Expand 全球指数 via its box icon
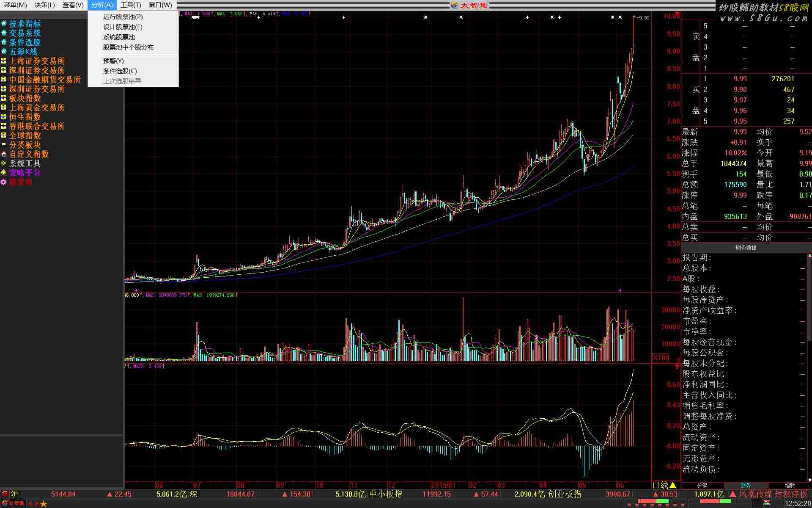 point(4,135)
